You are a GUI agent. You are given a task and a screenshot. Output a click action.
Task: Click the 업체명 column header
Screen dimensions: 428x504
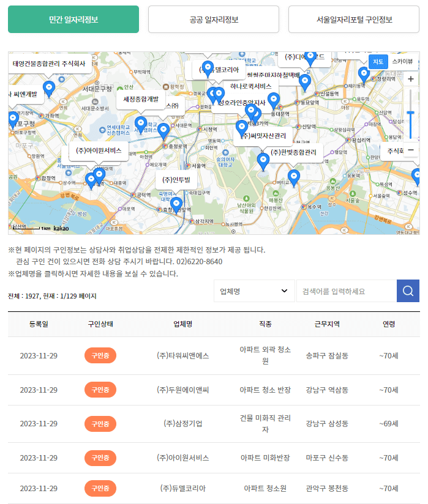[183, 324]
